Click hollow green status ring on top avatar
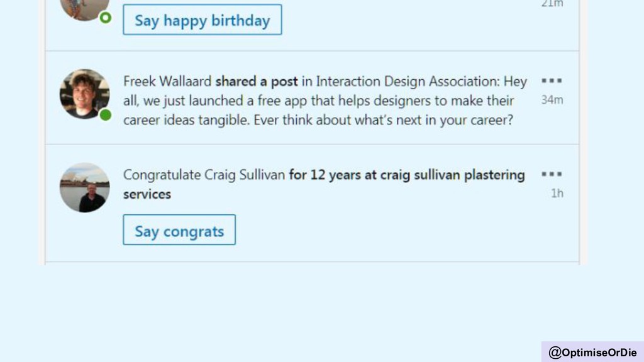The image size is (644, 362). pyautogui.click(x=106, y=18)
